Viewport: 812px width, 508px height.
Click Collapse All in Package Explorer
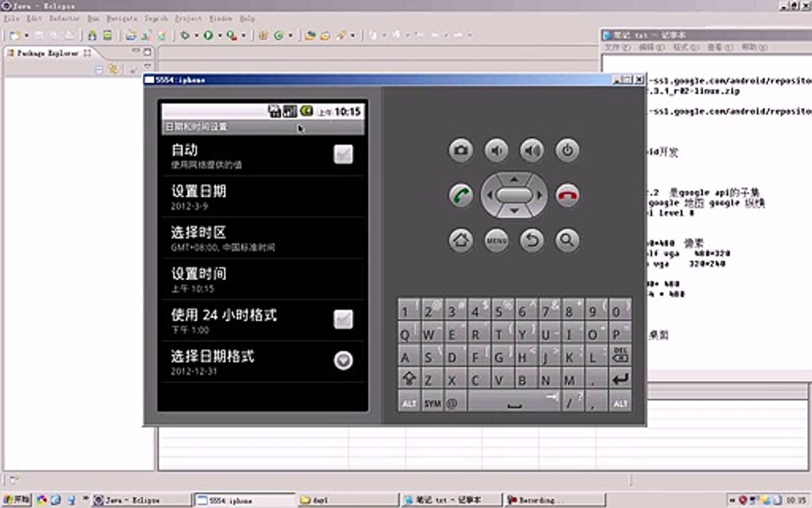click(x=99, y=69)
